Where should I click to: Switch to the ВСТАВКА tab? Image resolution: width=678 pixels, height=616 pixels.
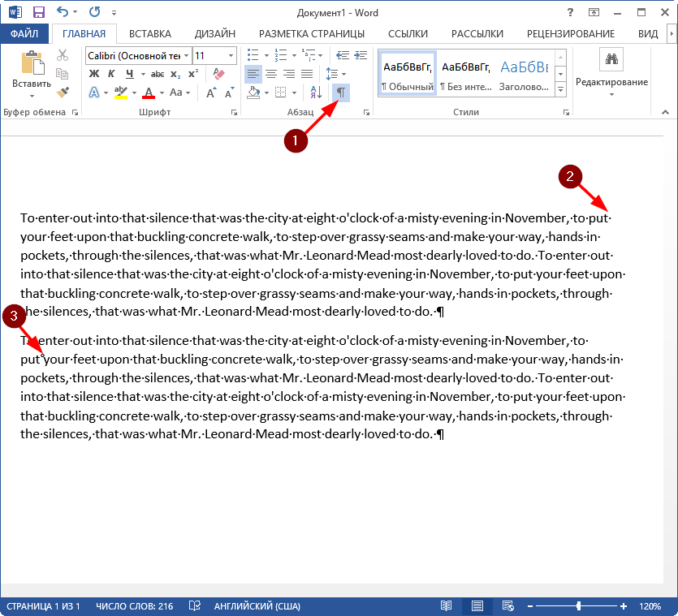(x=150, y=33)
